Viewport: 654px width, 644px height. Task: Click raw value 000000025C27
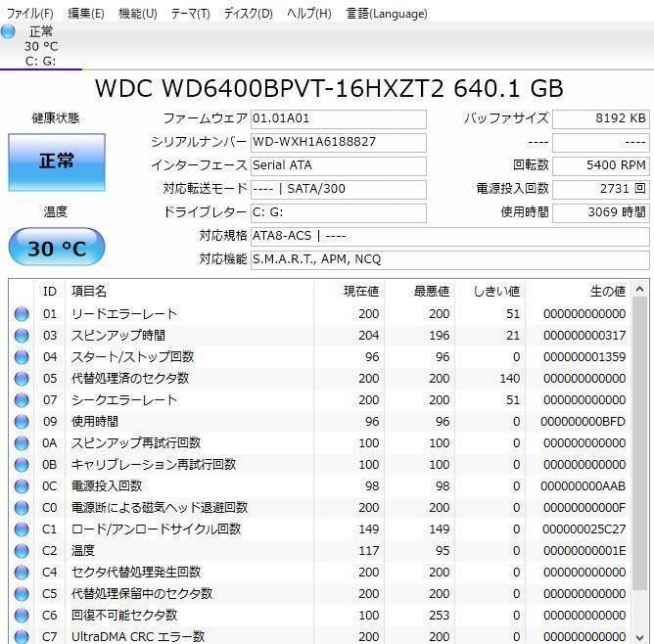point(584,529)
